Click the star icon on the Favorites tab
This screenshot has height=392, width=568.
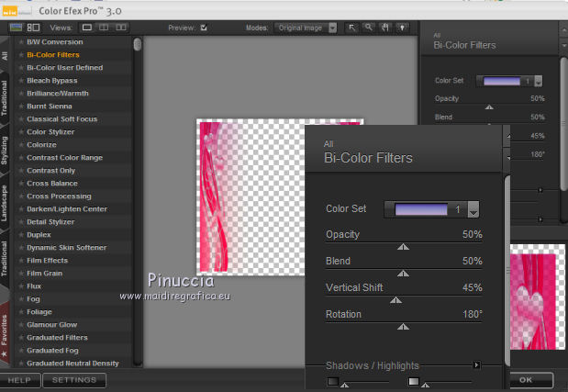pos(4,353)
